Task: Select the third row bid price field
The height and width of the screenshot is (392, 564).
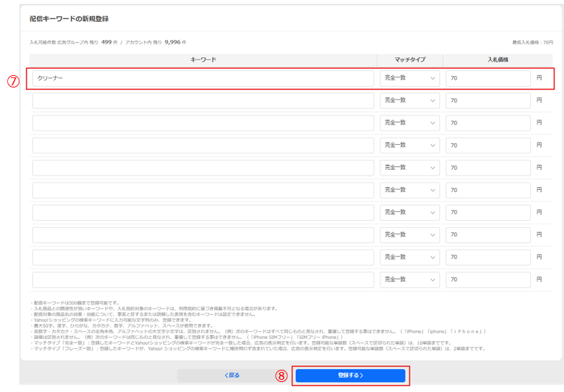Action: [488, 123]
